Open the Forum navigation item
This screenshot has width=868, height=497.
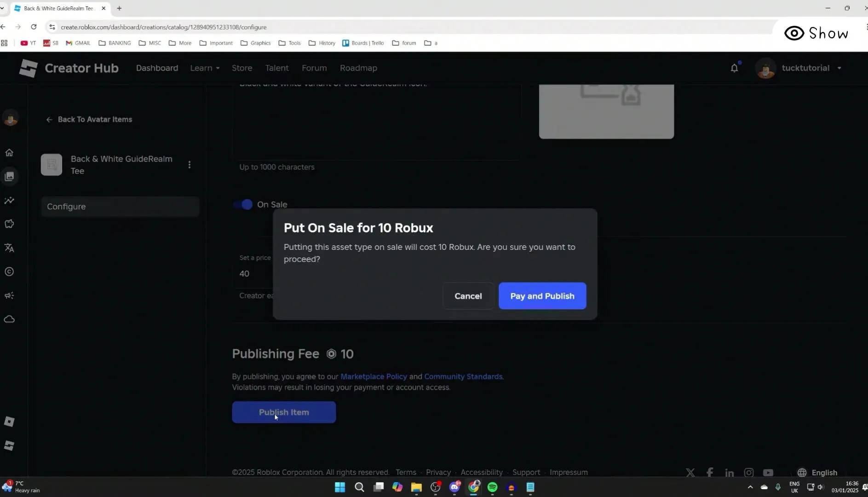coord(314,68)
